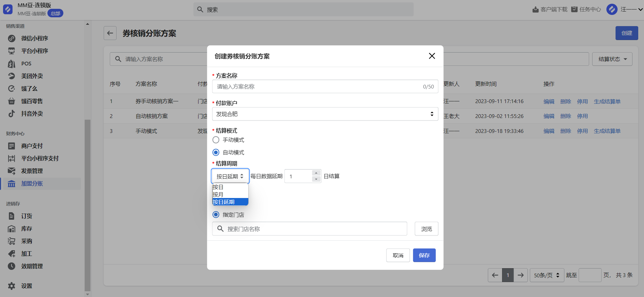Choose 按日延期 option in dropdown list
Image resolution: width=644 pixels, height=297 pixels.
[x=230, y=202]
